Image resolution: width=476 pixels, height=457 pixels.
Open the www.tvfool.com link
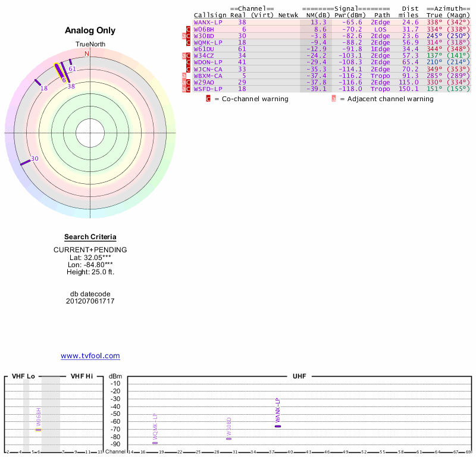click(x=90, y=356)
